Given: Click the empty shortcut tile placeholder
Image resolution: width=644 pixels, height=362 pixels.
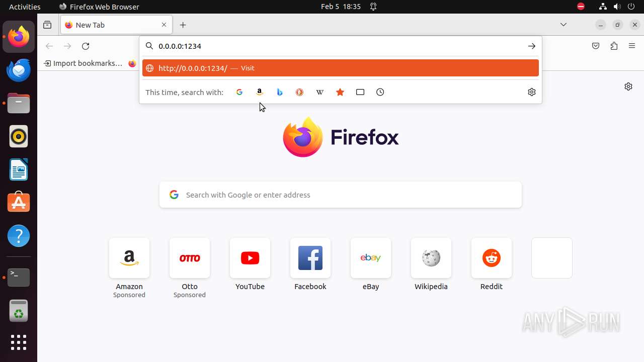Looking at the screenshot, I should (552, 258).
